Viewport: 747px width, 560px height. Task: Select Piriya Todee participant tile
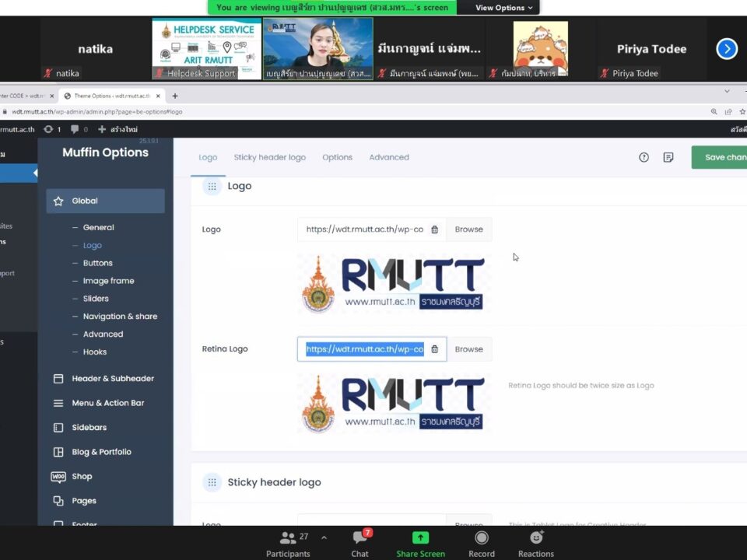click(x=651, y=48)
